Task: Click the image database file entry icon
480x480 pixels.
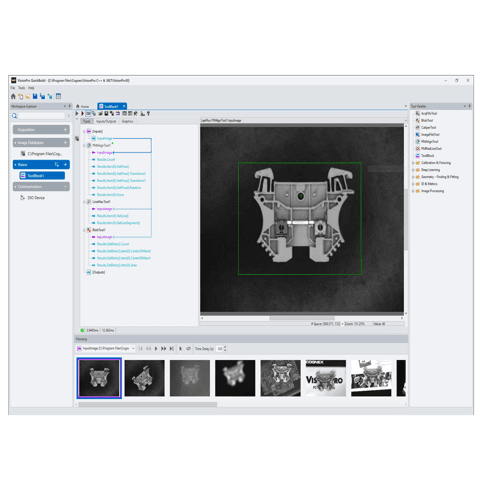Action: click(x=23, y=154)
